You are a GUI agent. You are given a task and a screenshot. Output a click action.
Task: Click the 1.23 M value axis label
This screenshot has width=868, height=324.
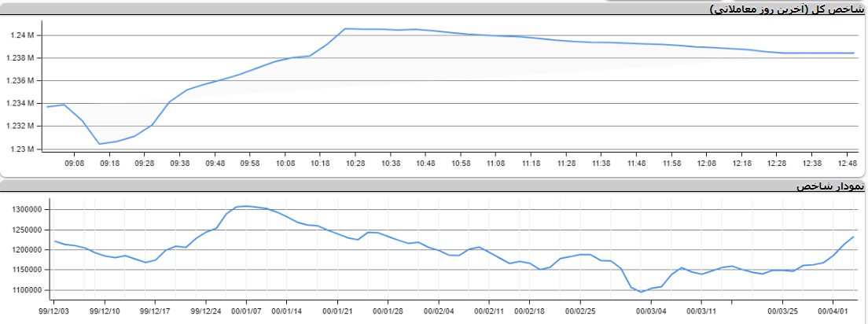click(22, 149)
